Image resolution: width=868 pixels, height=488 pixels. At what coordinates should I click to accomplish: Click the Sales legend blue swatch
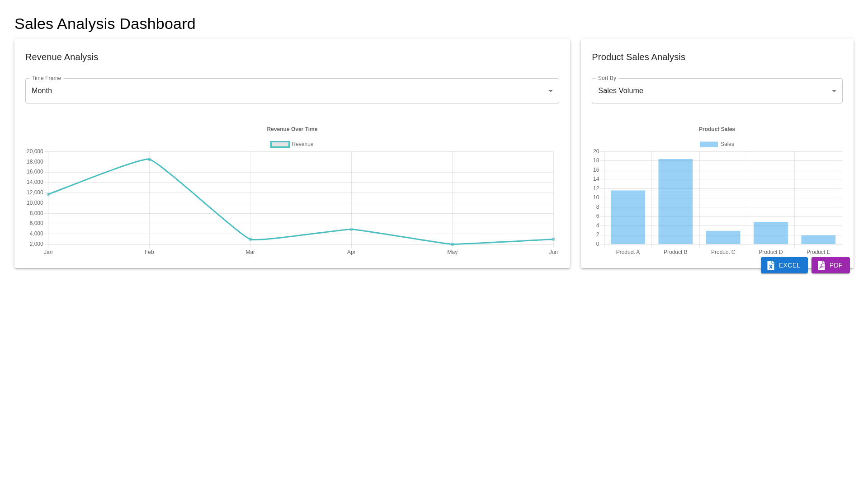coord(708,144)
